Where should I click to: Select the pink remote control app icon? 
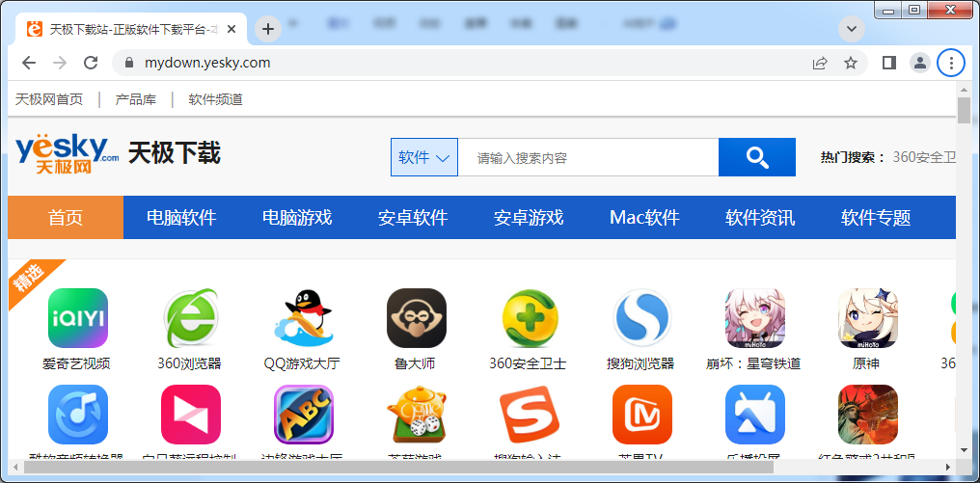tap(191, 415)
